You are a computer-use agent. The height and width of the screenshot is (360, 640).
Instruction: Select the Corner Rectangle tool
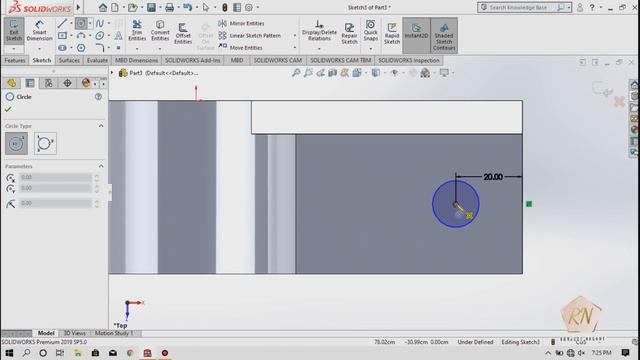pyautogui.click(x=62, y=36)
